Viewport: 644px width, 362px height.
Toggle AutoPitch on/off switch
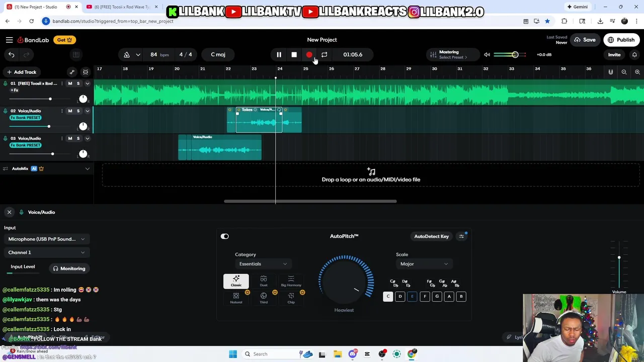click(225, 236)
